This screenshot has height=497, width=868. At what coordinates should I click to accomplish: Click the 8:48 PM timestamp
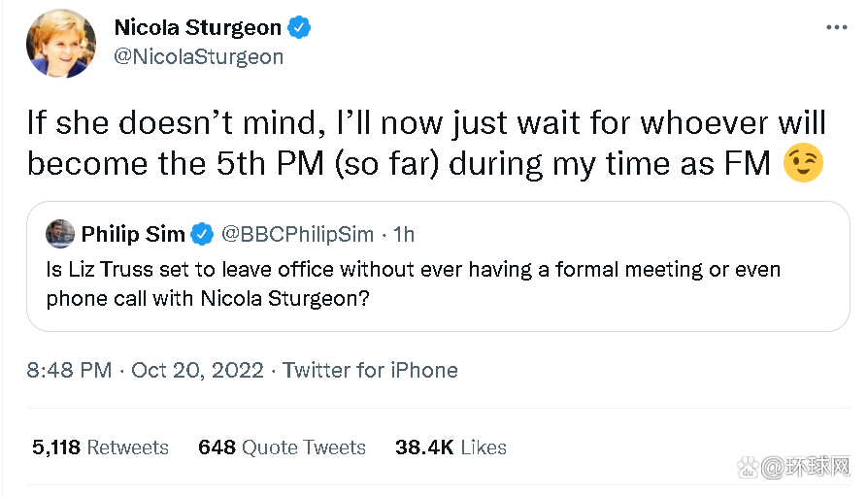point(68,370)
